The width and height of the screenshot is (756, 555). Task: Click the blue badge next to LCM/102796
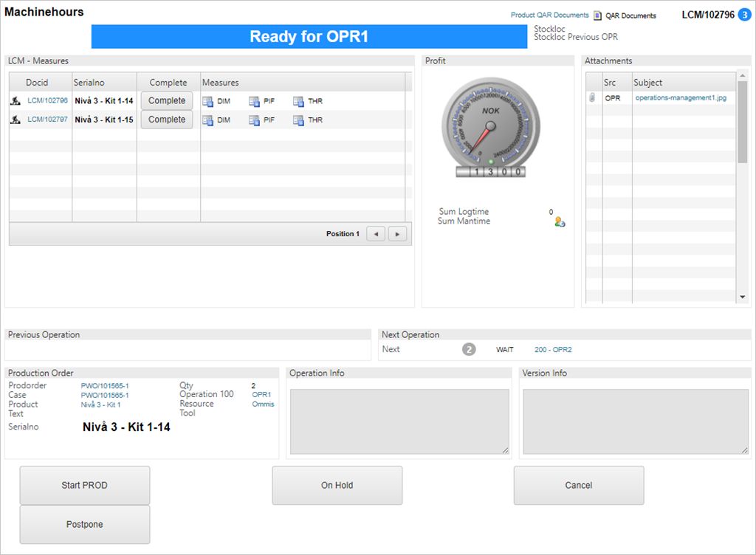743,14
